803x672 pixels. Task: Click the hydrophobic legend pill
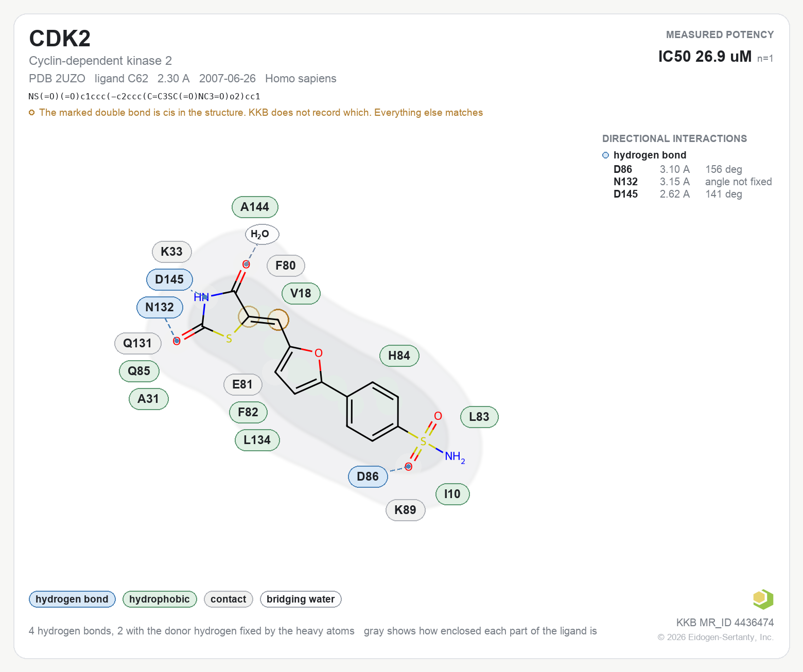coord(160,599)
